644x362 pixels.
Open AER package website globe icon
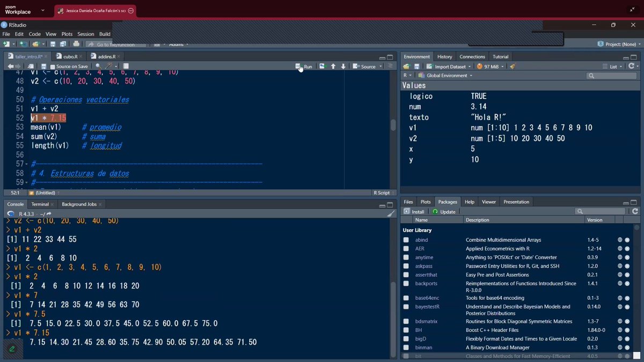[x=620, y=248]
